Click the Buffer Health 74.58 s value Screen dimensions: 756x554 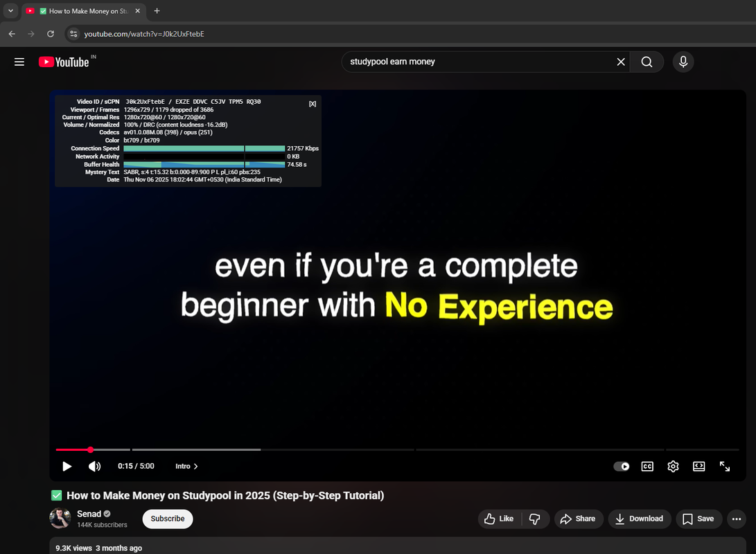coord(297,164)
